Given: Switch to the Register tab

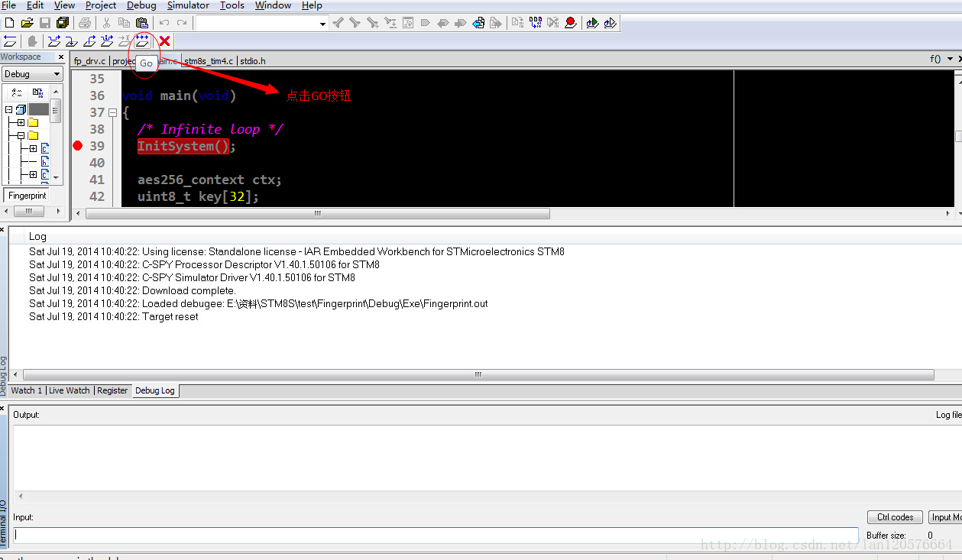Looking at the screenshot, I should 112,390.
